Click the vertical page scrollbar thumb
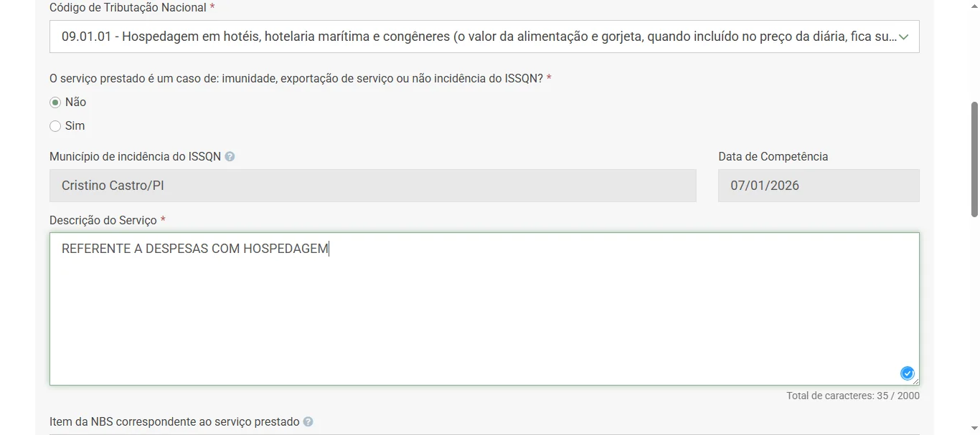The height and width of the screenshot is (435, 980). [x=974, y=158]
